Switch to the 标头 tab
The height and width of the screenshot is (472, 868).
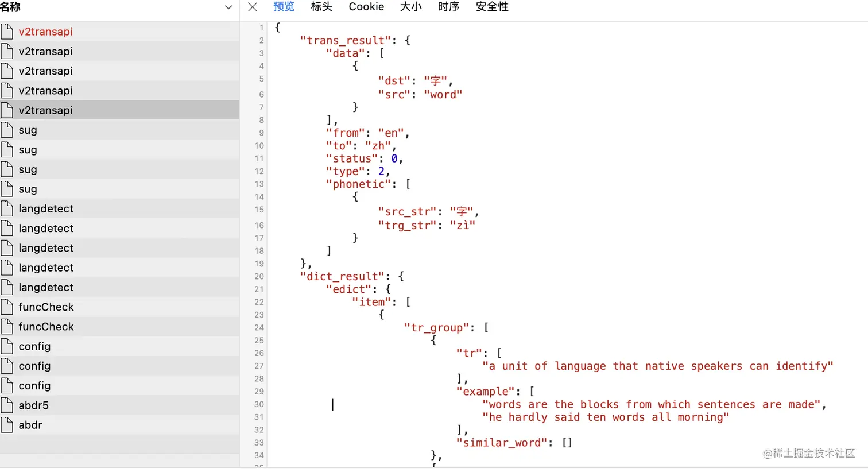321,7
